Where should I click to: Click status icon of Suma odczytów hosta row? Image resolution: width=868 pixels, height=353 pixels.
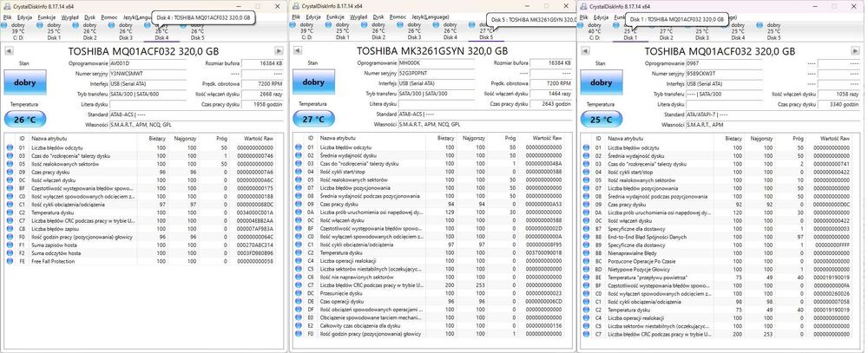[10, 253]
